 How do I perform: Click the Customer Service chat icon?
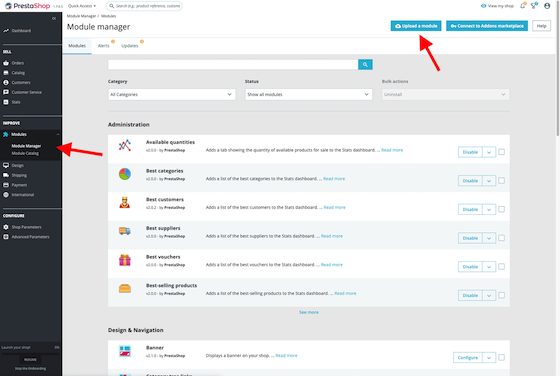6,92
